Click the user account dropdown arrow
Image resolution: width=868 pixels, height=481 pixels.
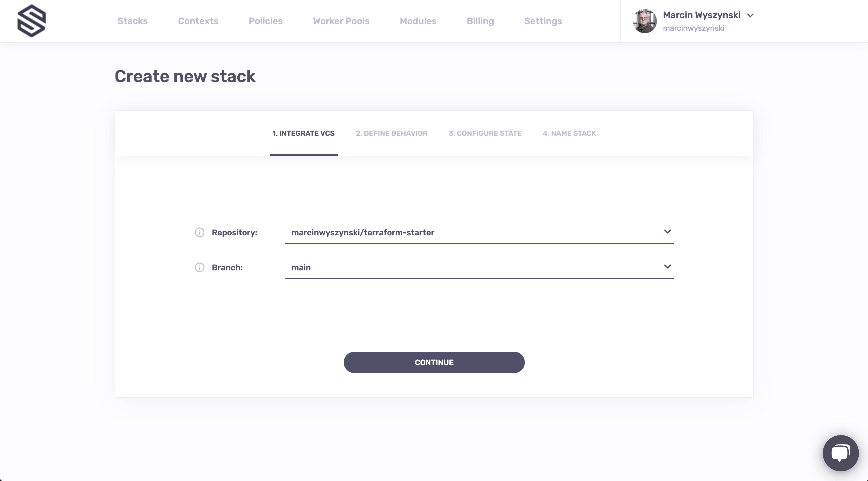pyautogui.click(x=751, y=15)
